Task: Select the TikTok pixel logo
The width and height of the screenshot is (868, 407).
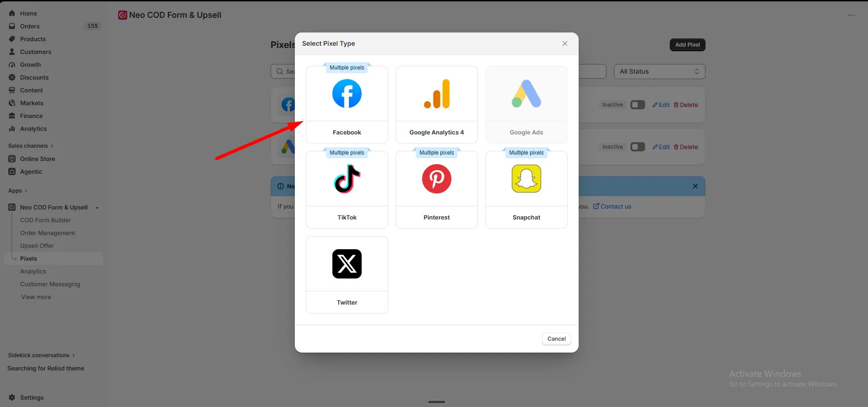Action: coord(347,178)
